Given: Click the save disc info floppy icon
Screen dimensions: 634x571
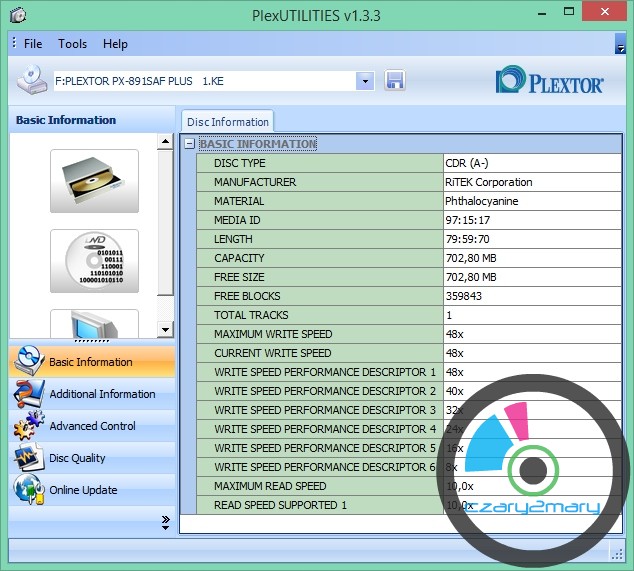Looking at the screenshot, I should click(395, 80).
